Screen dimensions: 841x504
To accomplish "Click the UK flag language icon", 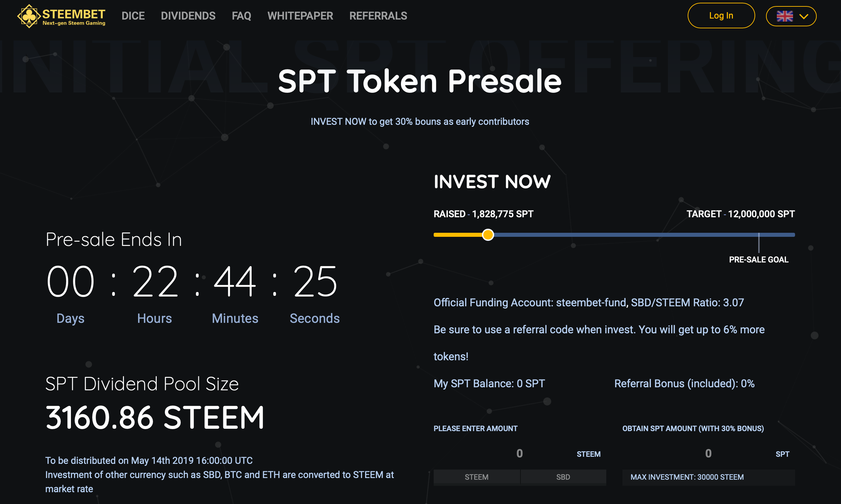I will point(785,16).
